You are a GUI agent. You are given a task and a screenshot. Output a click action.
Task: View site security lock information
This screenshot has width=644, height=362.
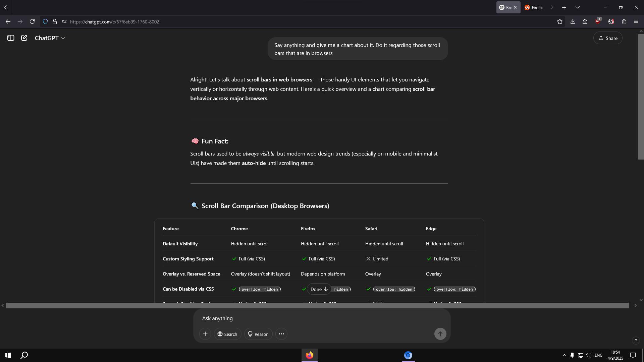click(55, 22)
